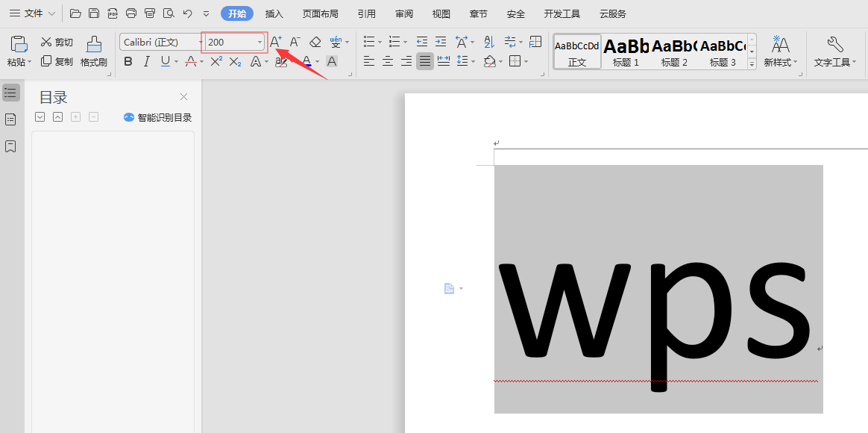Apply text effects outlined A

pos(255,61)
